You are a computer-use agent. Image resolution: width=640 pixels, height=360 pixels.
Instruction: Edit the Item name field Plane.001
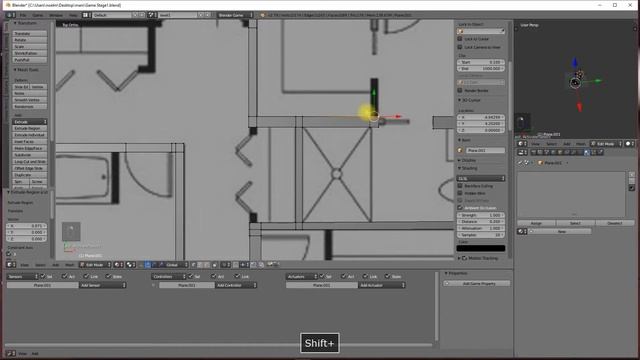coord(484,151)
